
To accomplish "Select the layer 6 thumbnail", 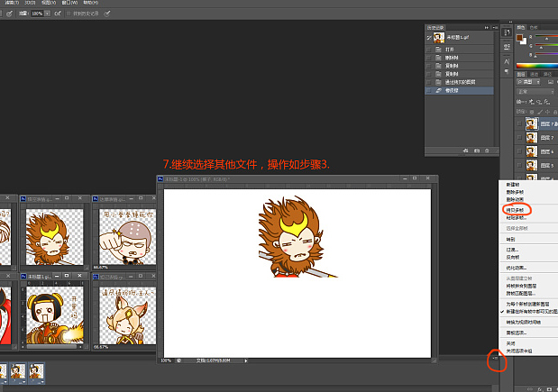I will coord(532,151).
